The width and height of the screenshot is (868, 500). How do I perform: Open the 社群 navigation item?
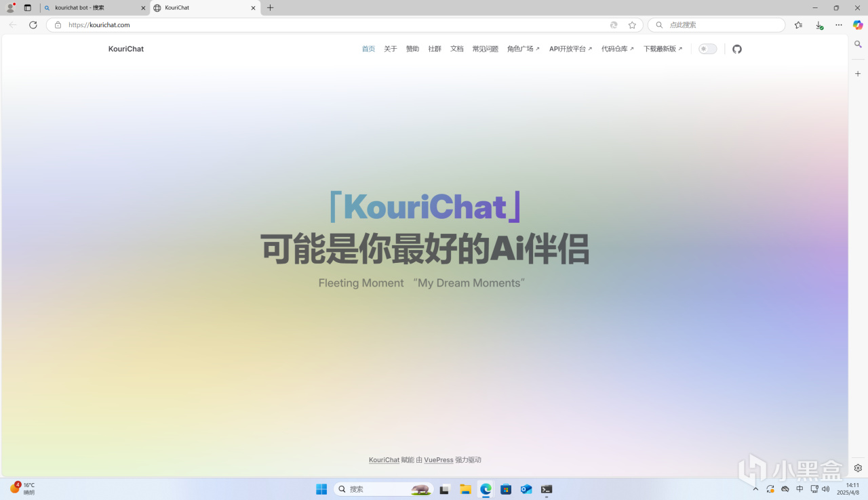pyautogui.click(x=435, y=49)
